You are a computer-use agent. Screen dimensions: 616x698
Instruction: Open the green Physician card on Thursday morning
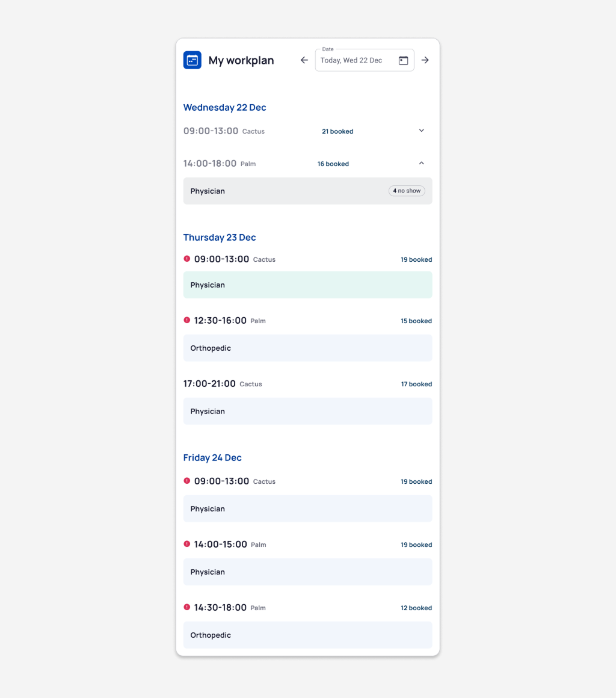coord(307,285)
